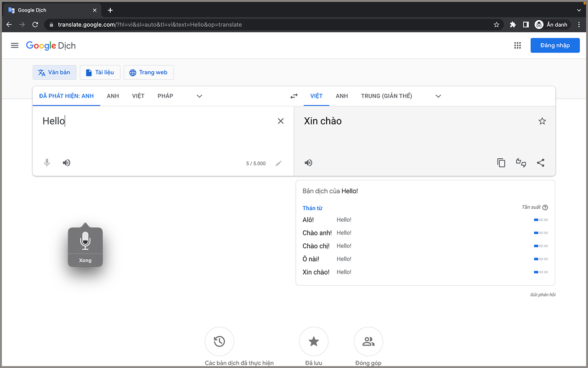Select ĐÃ PHÁT HIỆN: ANH source tab
Viewport: 588px width, 368px height.
pyautogui.click(x=66, y=96)
